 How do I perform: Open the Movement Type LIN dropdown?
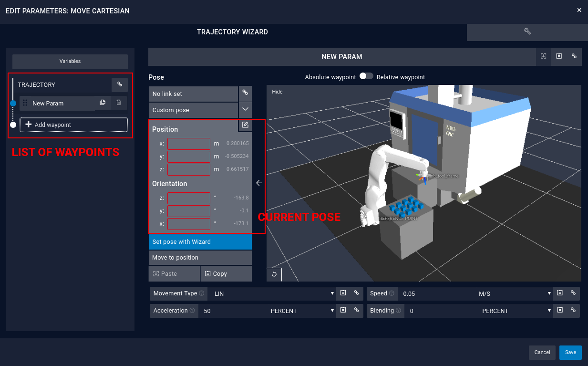pos(274,293)
